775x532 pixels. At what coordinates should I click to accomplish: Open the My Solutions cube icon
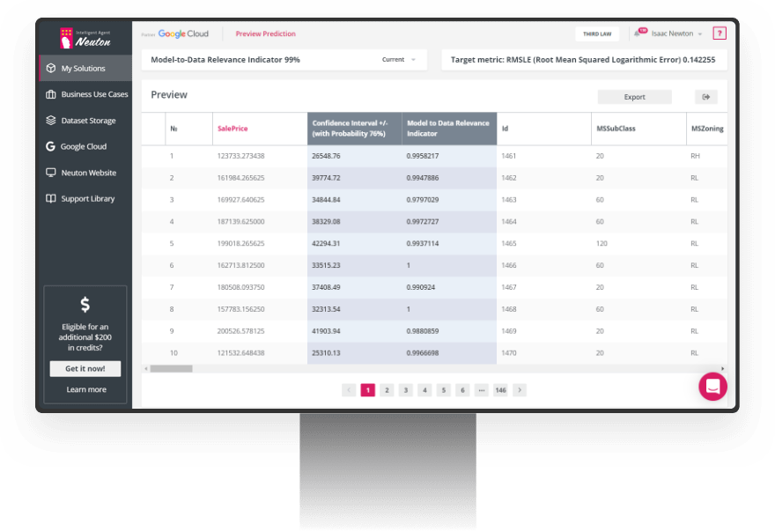(51, 68)
